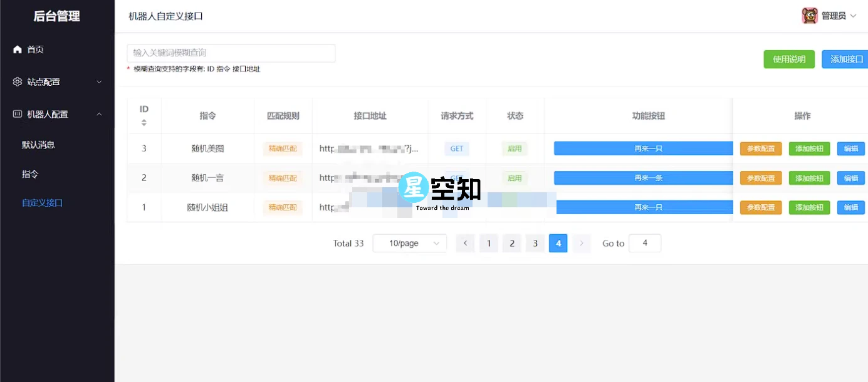Toggle 启用 status on the 随机美图 row
Viewport: 868px width, 382px height.
(515, 148)
